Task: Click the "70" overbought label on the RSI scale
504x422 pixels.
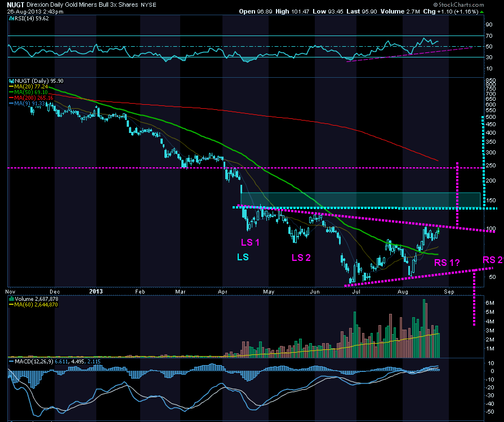Action: point(489,35)
